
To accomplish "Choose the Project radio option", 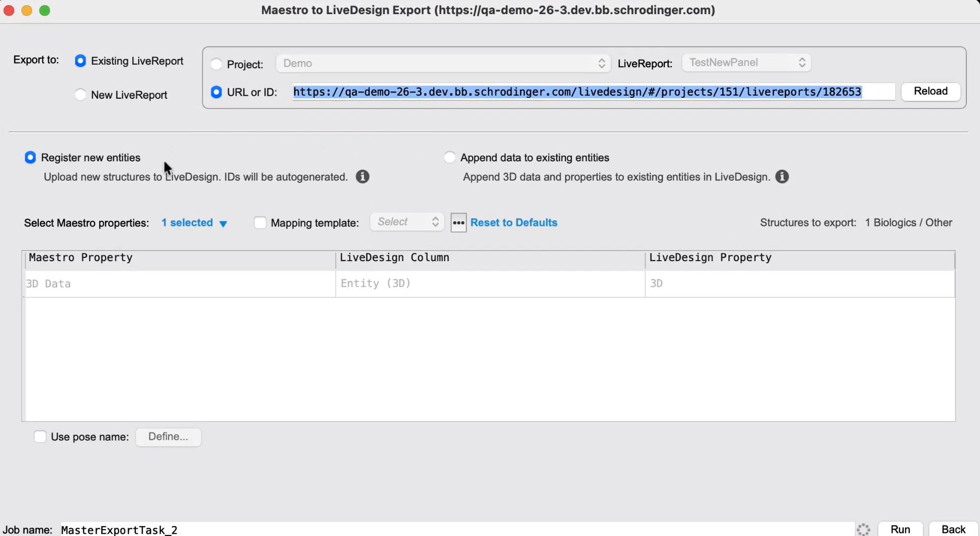I will 216,64.
